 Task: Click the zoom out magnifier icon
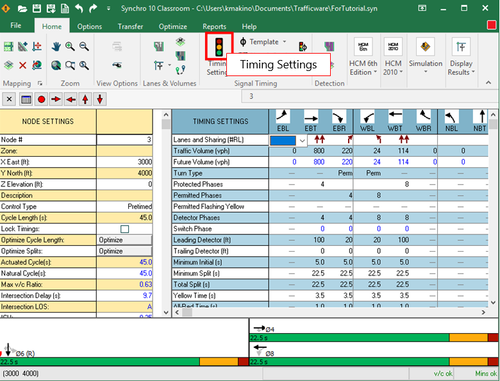pos(84,47)
